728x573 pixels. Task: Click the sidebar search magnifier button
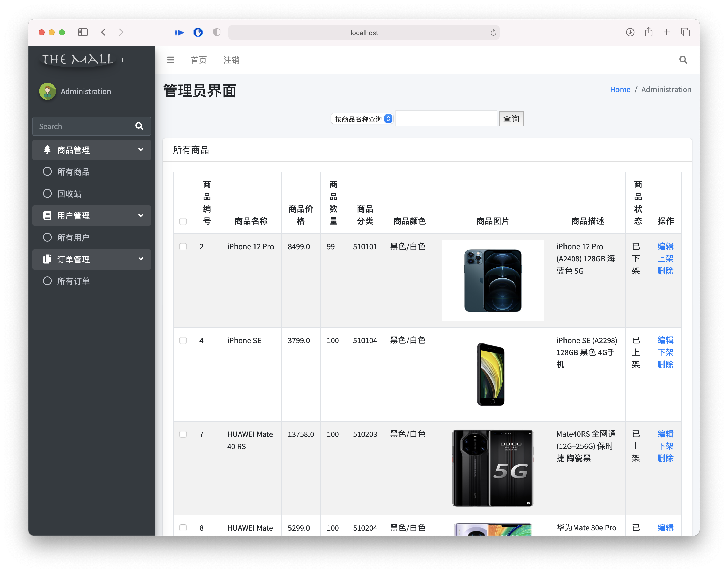(139, 126)
